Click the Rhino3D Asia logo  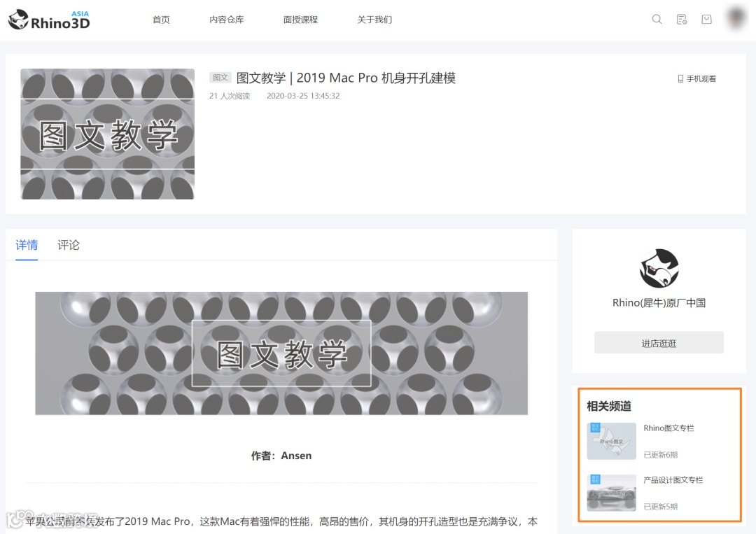[49, 20]
